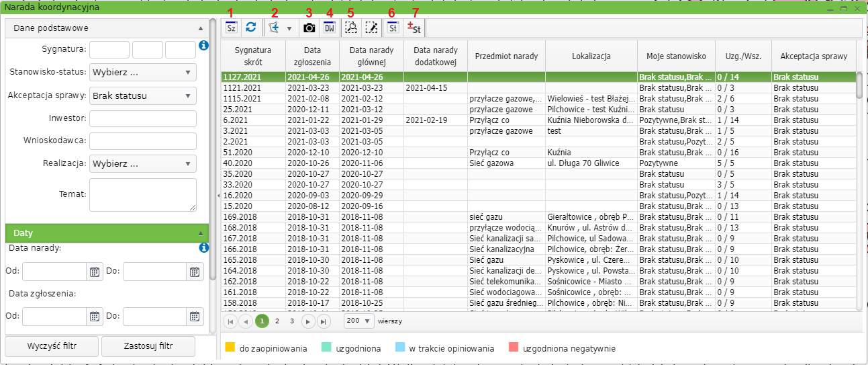Sort by the Data zgłoszenia column header
This screenshot has width=868, height=365.
click(312, 56)
